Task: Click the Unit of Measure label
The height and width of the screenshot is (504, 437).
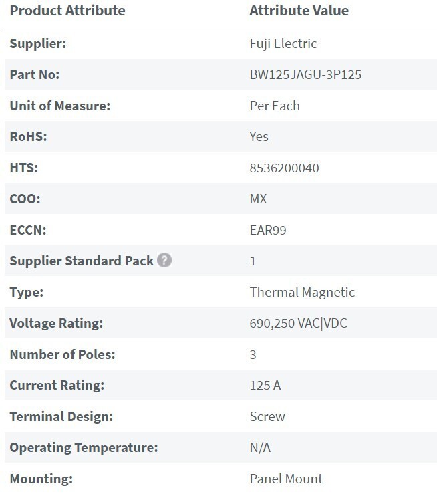Action: [x=59, y=106]
